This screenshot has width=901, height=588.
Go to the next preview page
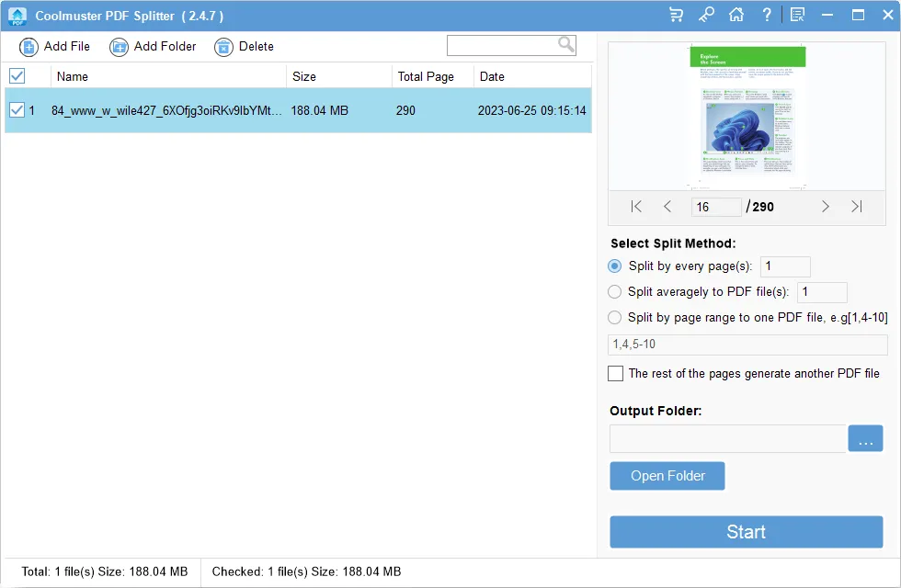coord(825,207)
